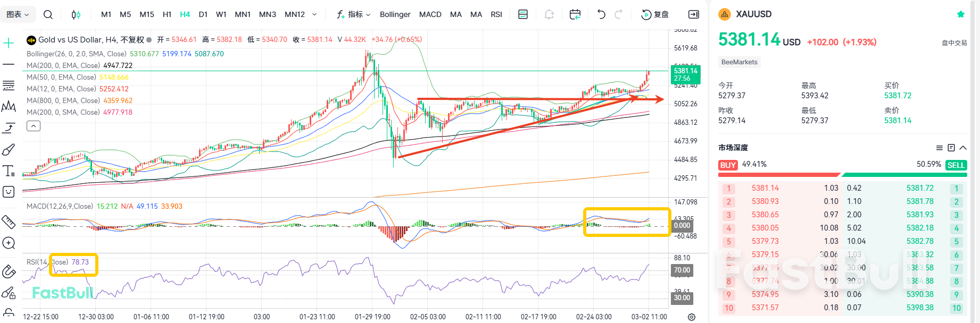This screenshot has height=323, width=980.
Task: Activate the ruler measure tool
Action: click(x=9, y=221)
